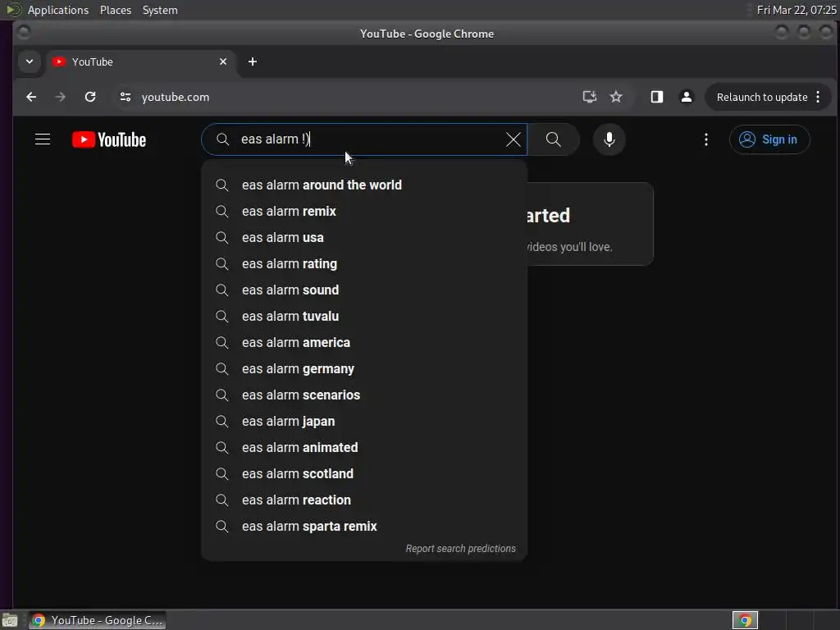Open the YouTube hamburger guide menu
The height and width of the screenshot is (630, 840).
point(43,139)
